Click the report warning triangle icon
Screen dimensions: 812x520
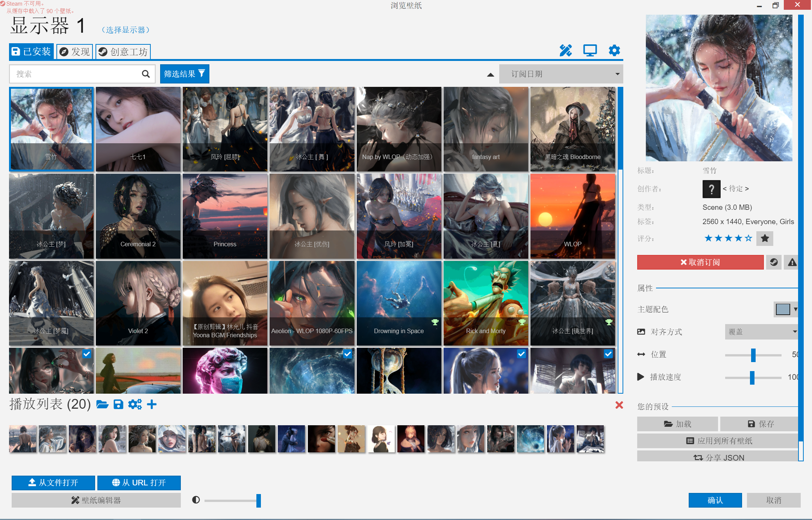792,262
